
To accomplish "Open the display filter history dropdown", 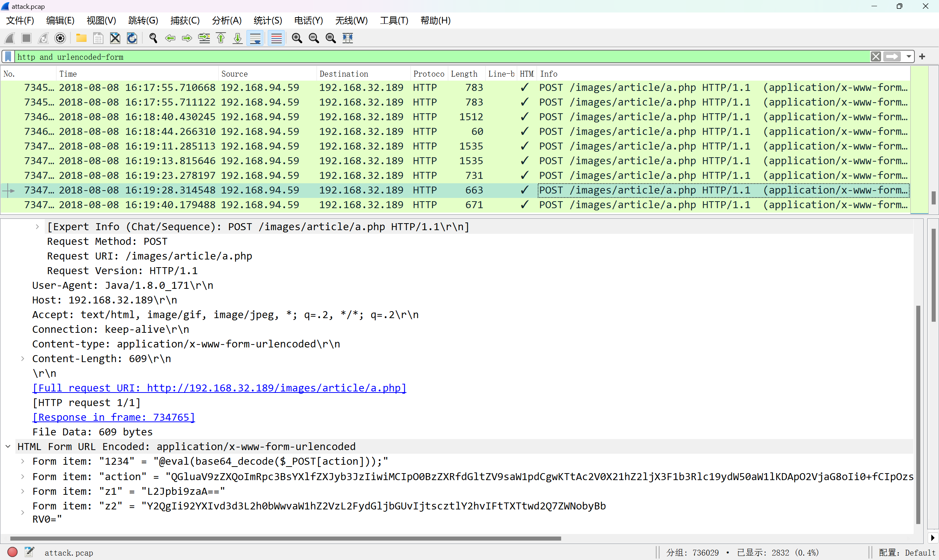I will [x=909, y=56].
